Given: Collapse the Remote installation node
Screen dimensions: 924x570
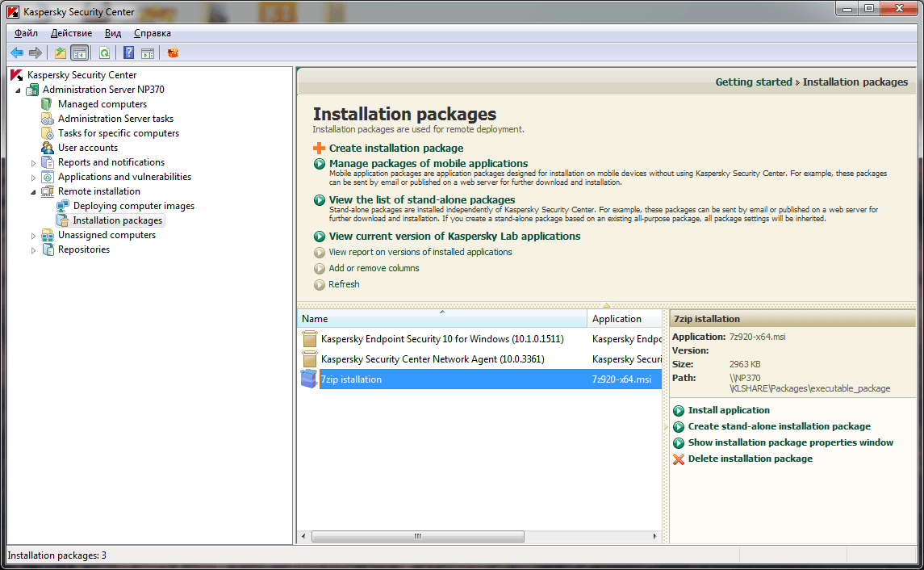Looking at the screenshot, I should [34, 192].
